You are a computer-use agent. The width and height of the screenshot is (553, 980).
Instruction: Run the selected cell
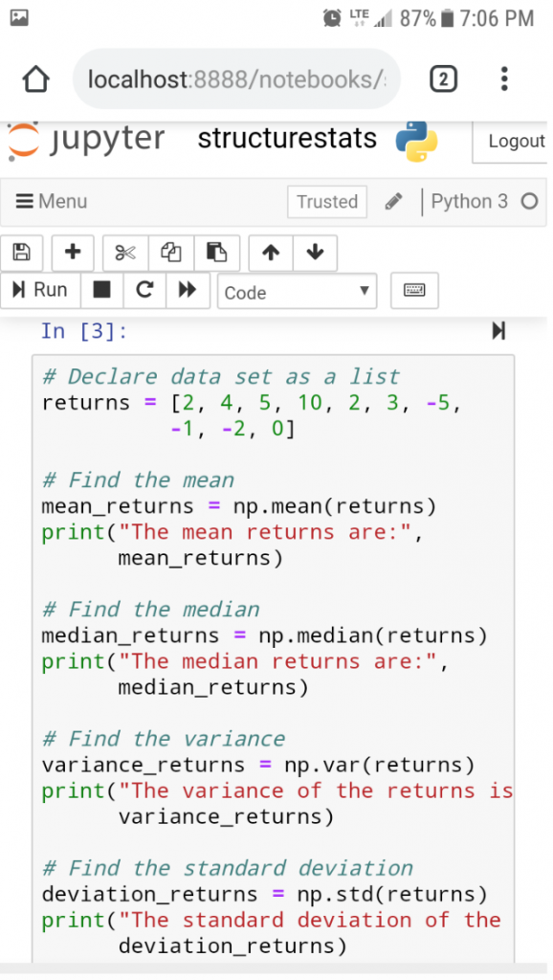[x=40, y=290]
